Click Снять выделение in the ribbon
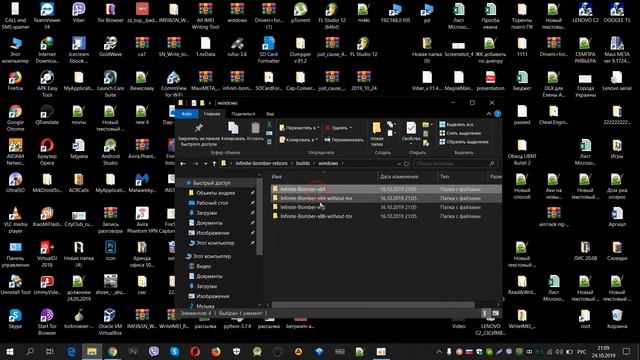Viewport: 640px width, 360px height. pyautogui.click(x=460, y=133)
